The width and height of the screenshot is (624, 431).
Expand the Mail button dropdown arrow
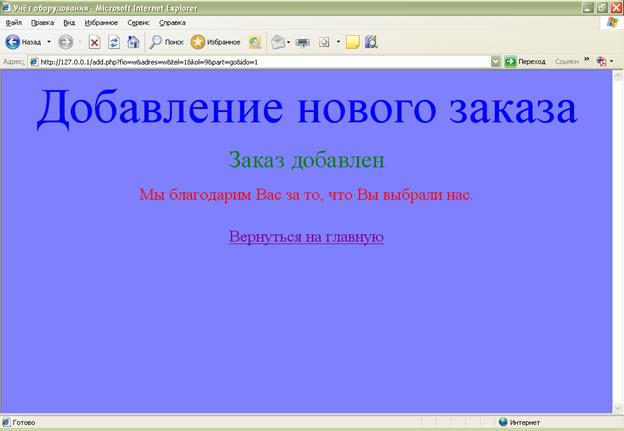tap(289, 42)
